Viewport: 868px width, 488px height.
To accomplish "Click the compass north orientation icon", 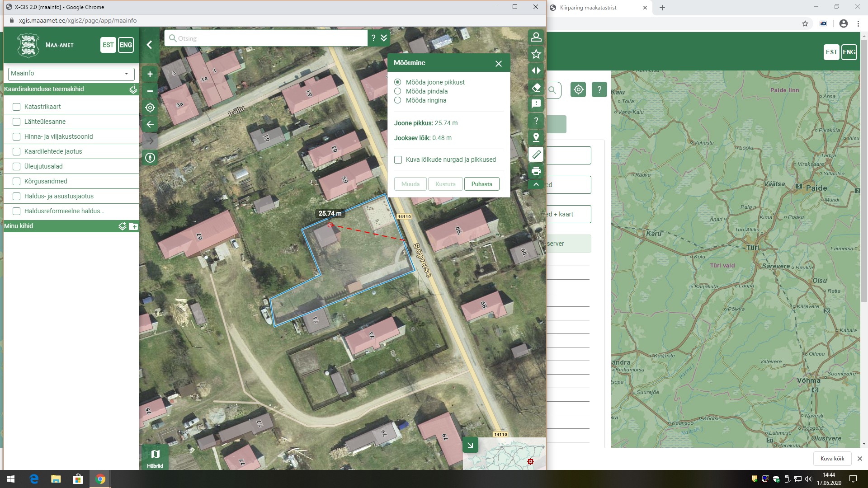I will tap(150, 158).
